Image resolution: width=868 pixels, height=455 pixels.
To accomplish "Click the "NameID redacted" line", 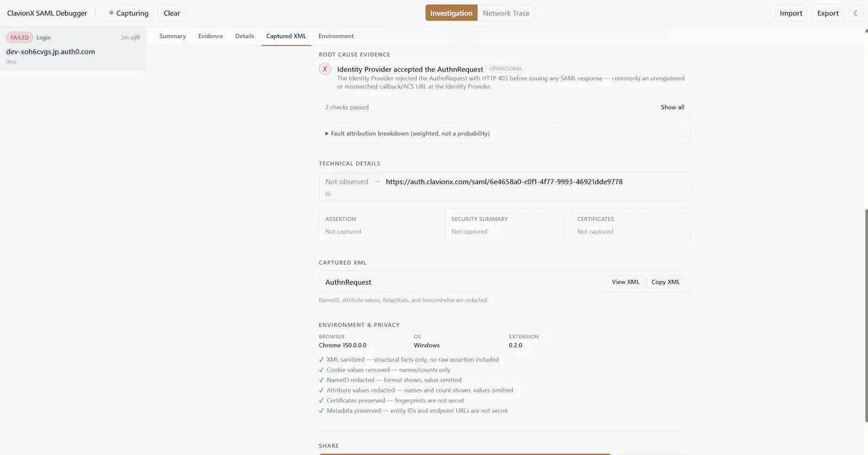I will [x=394, y=380].
